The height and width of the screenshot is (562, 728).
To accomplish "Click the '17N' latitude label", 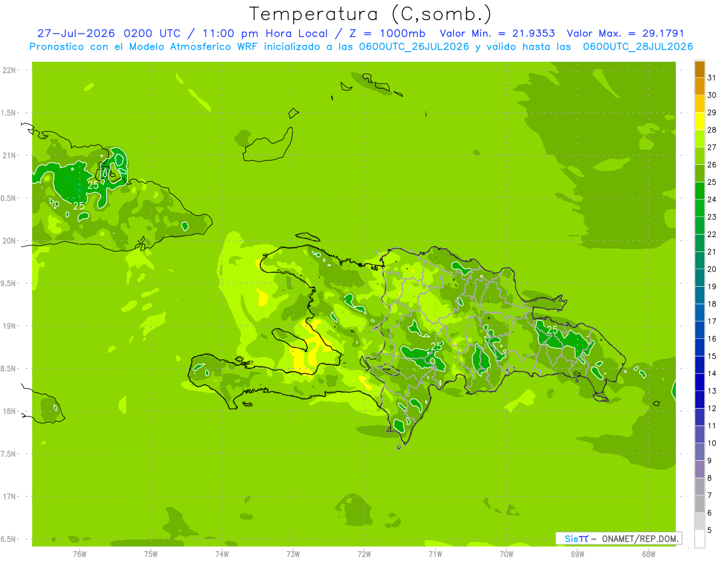I will click(9, 497).
